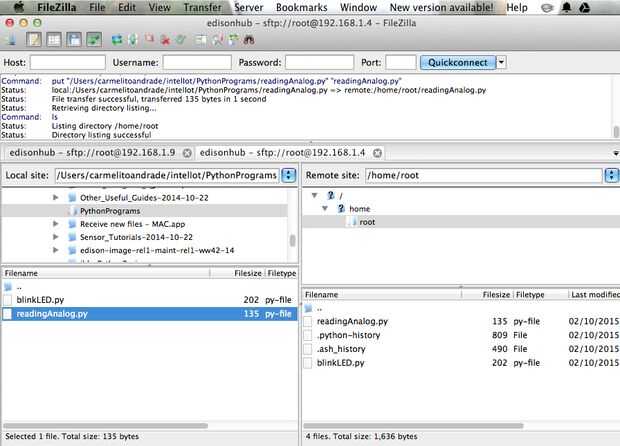Open the tab list dropdown arrow
620x446 pixels.
[x=616, y=153]
